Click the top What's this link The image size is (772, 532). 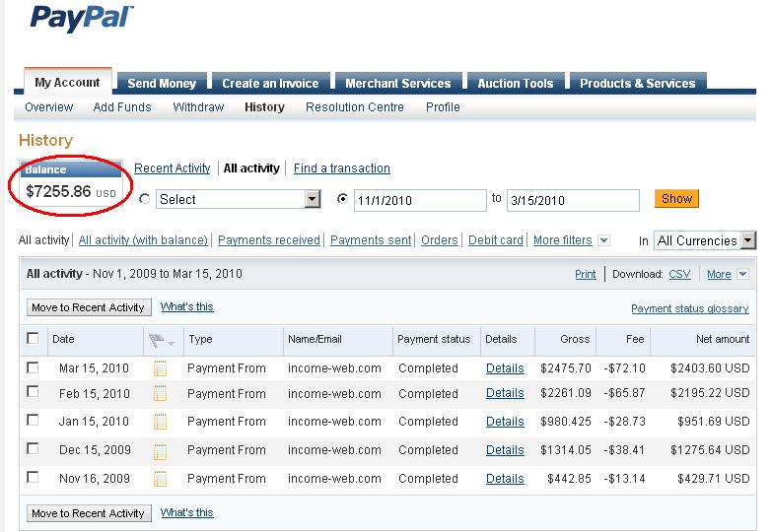pos(186,306)
